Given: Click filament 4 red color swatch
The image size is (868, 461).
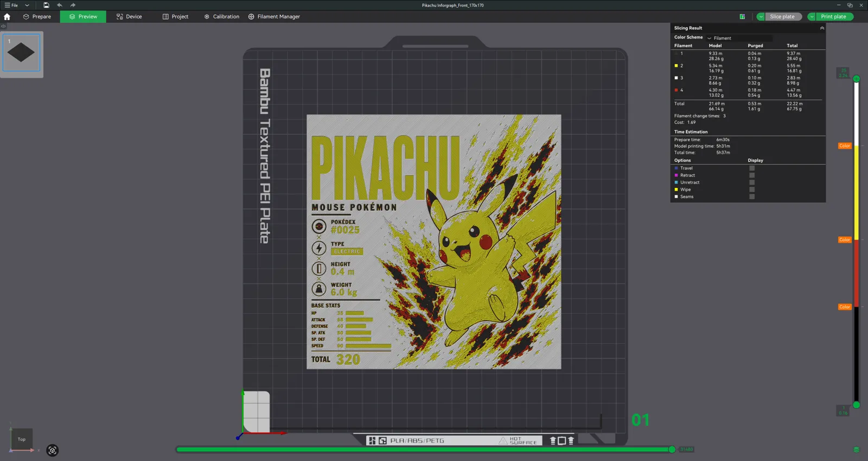Looking at the screenshot, I should 676,90.
